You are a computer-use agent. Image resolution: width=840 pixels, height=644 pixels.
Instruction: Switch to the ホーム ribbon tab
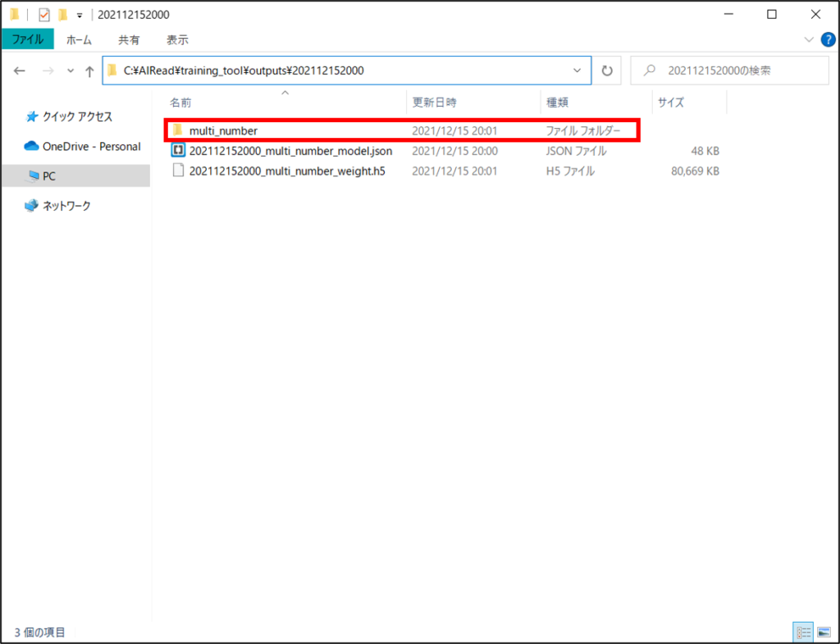(x=79, y=39)
